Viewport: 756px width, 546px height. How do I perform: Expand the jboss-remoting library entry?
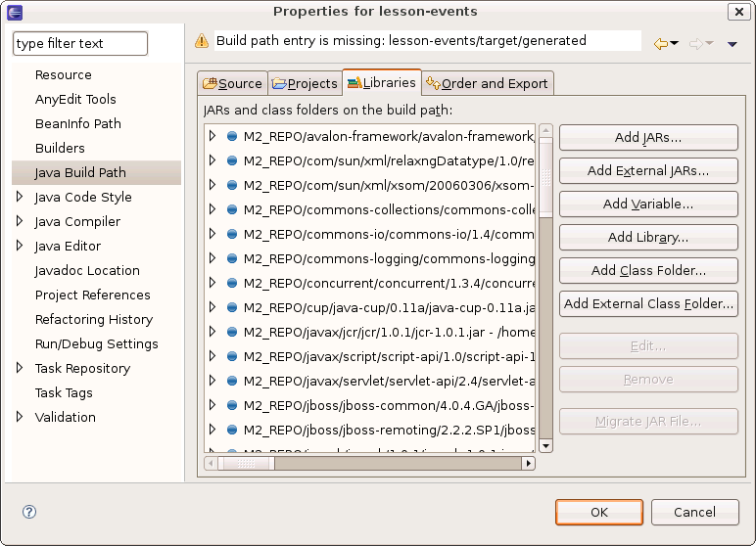(x=213, y=430)
